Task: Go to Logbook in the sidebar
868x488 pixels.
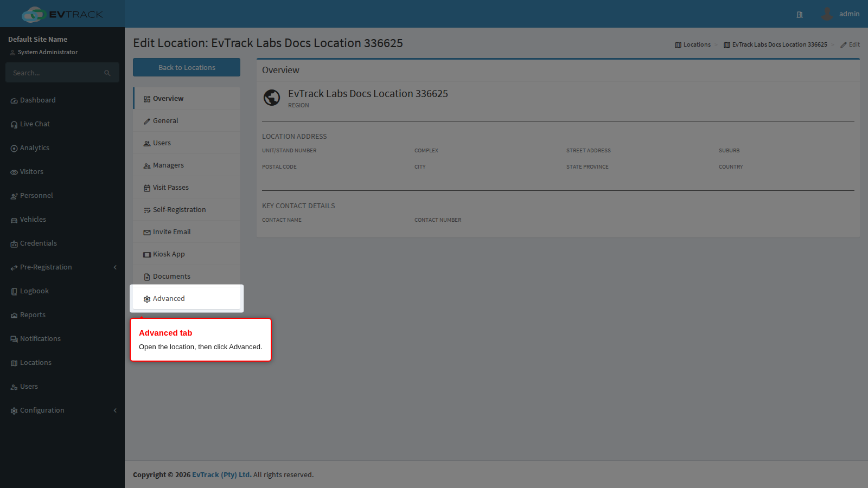Action: tap(62, 291)
